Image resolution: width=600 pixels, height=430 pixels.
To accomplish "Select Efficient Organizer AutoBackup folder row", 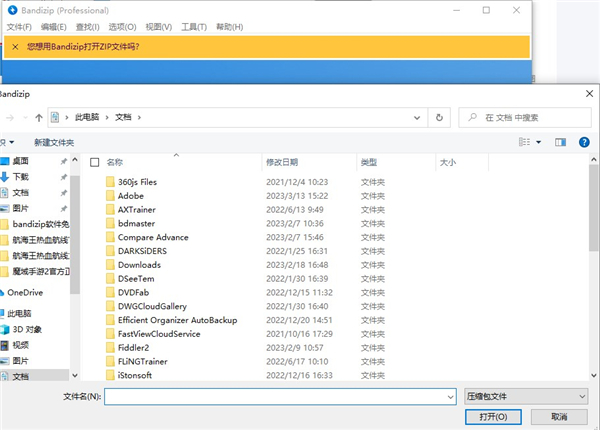I will (x=245, y=320).
